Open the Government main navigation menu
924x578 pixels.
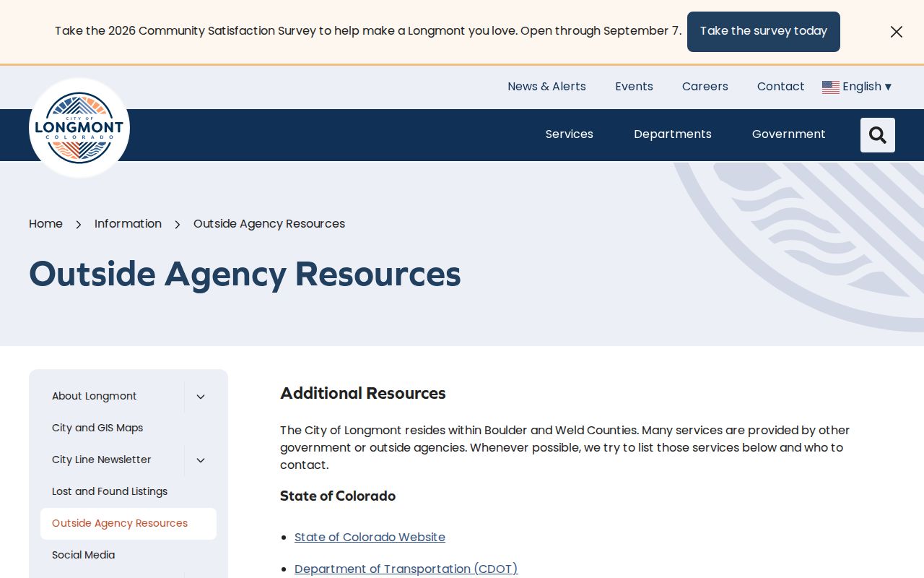(789, 134)
